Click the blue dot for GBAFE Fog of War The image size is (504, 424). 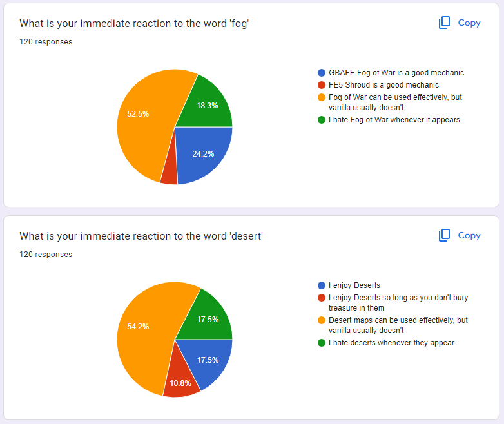coord(322,73)
